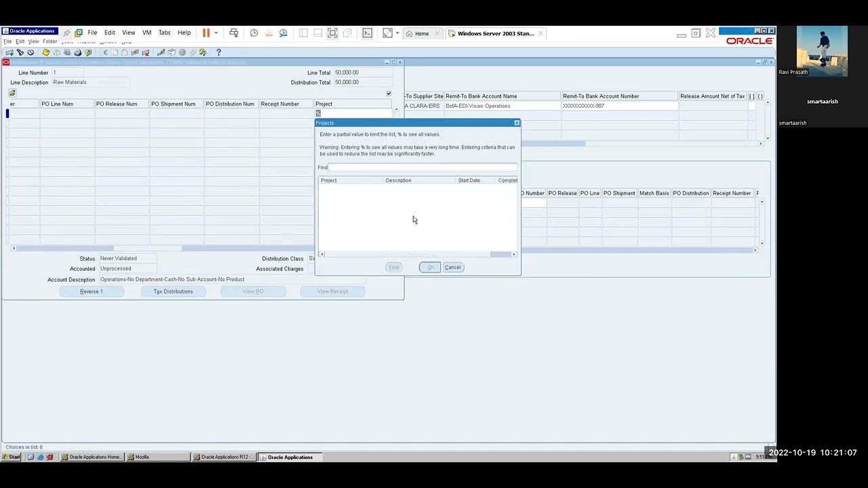
Task: Click the folder tools icon above the distributions grid
Action: pos(12,93)
